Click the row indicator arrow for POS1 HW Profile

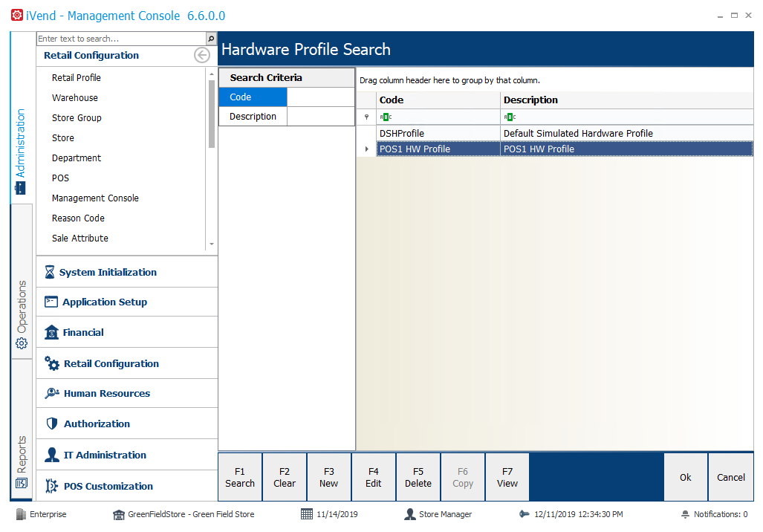pos(366,149)
